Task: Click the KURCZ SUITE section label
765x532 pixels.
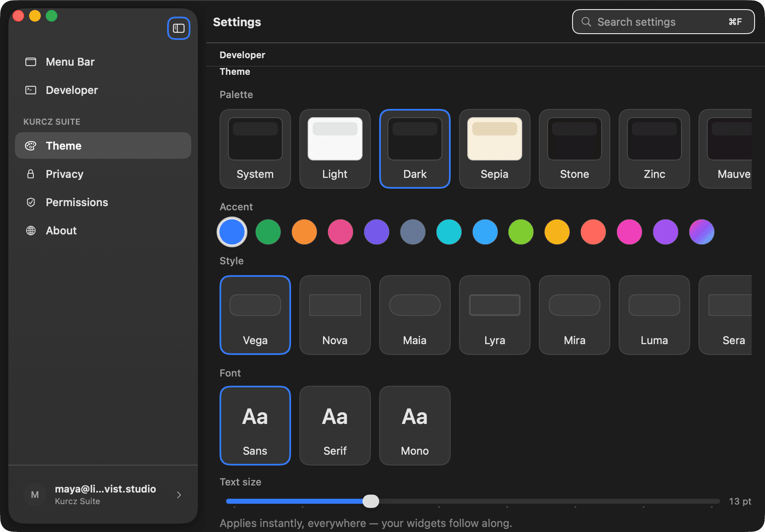Action: (52, 122)
